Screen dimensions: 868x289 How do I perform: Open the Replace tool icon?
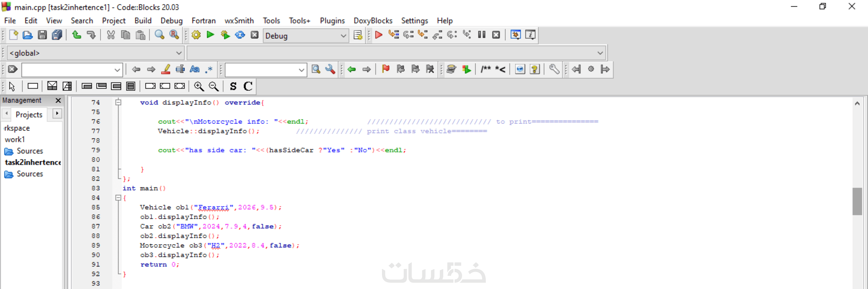tap(174, 35)
